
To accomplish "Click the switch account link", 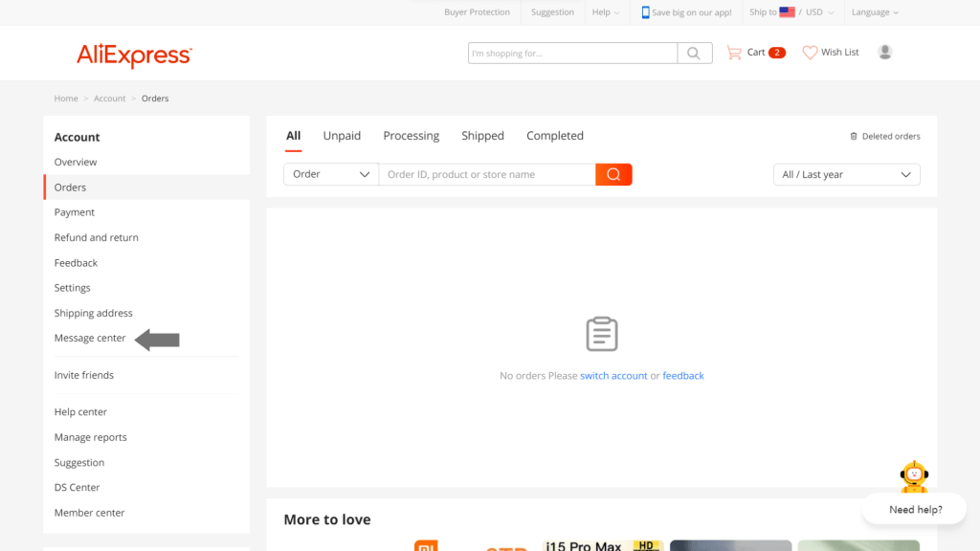I will click(613, 375).
